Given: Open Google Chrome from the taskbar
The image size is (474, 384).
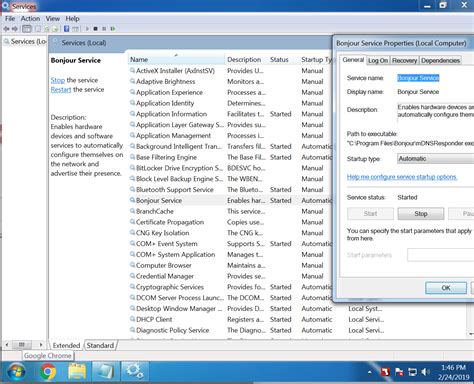Looking at the screenshot, I should pos(48,372).
